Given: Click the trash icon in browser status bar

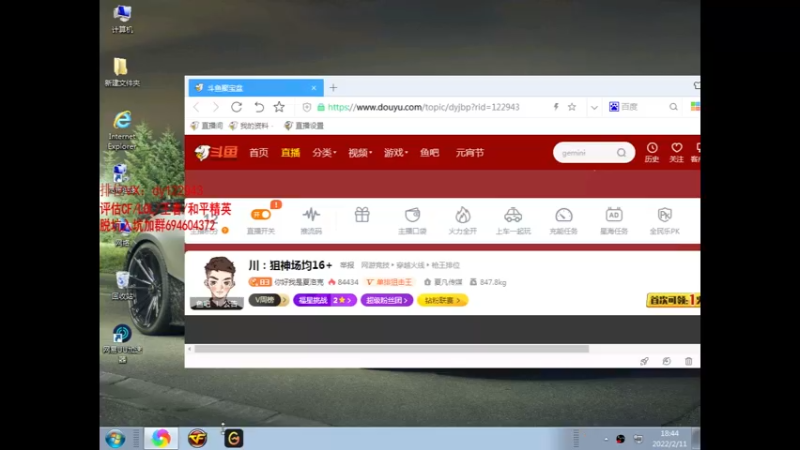Looking at the screenshot, I should [689, 361].
